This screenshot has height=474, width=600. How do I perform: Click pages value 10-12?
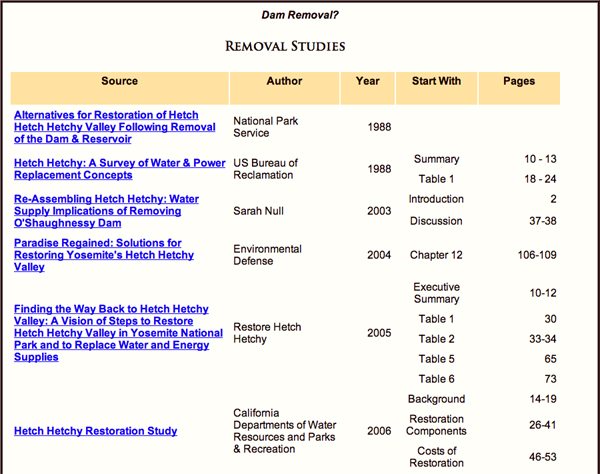tap(543, 293)
